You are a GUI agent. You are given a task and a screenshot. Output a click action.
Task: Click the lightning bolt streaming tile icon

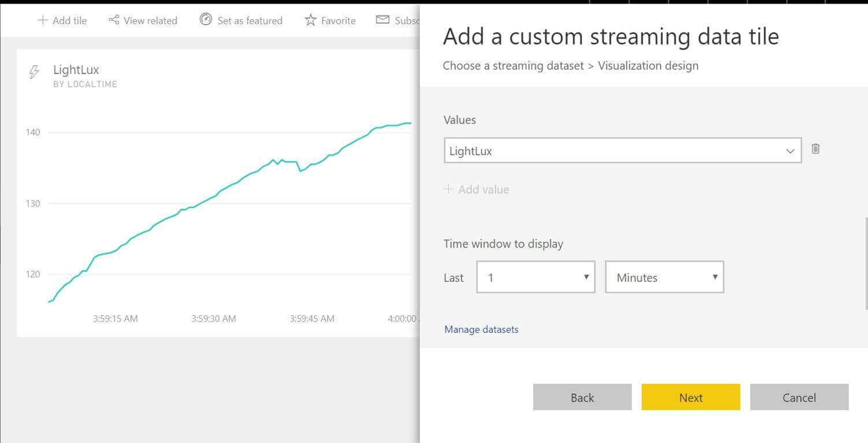pyautogui.click(x=34, y=72)
